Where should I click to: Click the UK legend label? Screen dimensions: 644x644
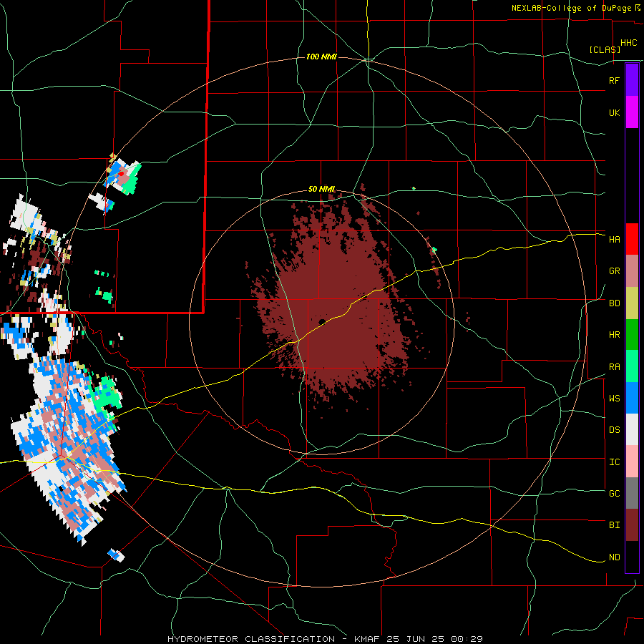(x=614, y=112)
